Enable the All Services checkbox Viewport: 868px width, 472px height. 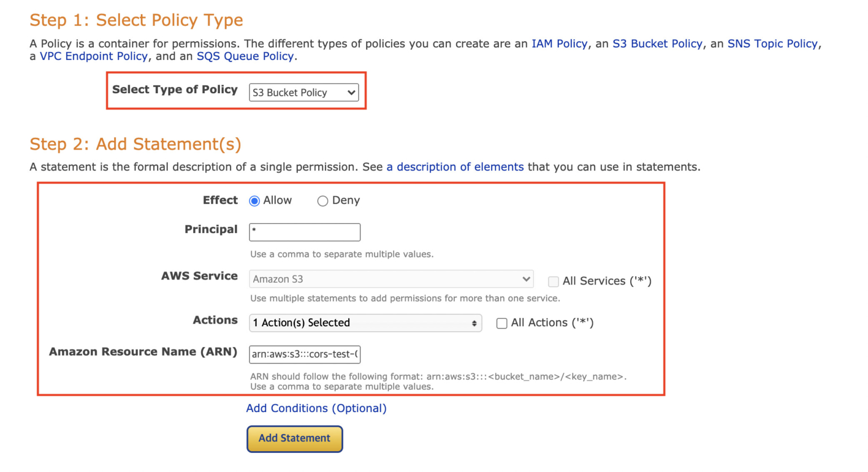554,281
